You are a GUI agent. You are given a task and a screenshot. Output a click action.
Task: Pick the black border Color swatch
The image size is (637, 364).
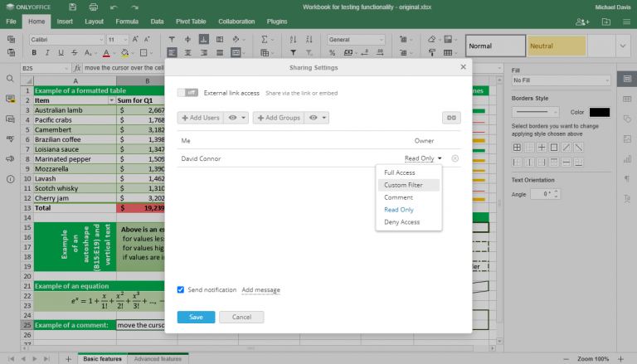point(600,112)
